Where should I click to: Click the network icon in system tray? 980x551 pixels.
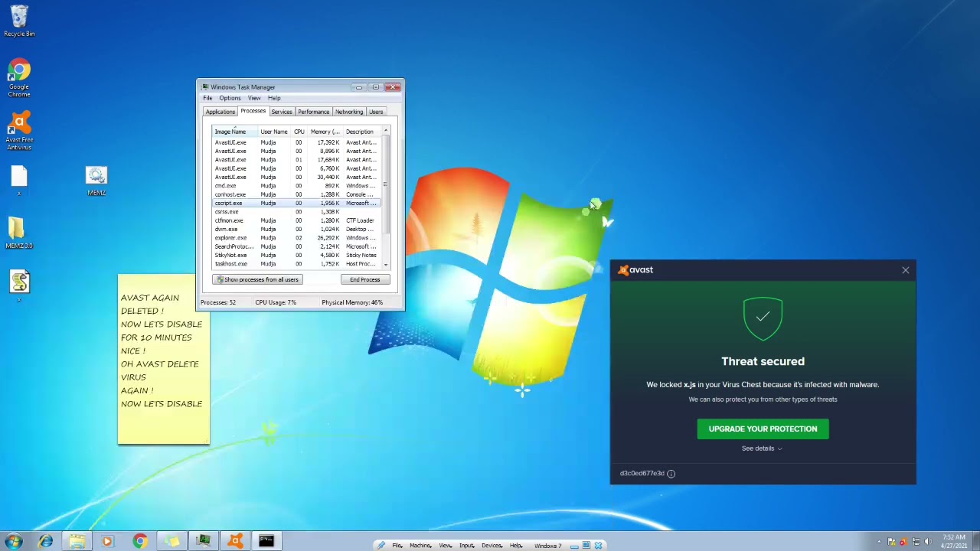916,542
